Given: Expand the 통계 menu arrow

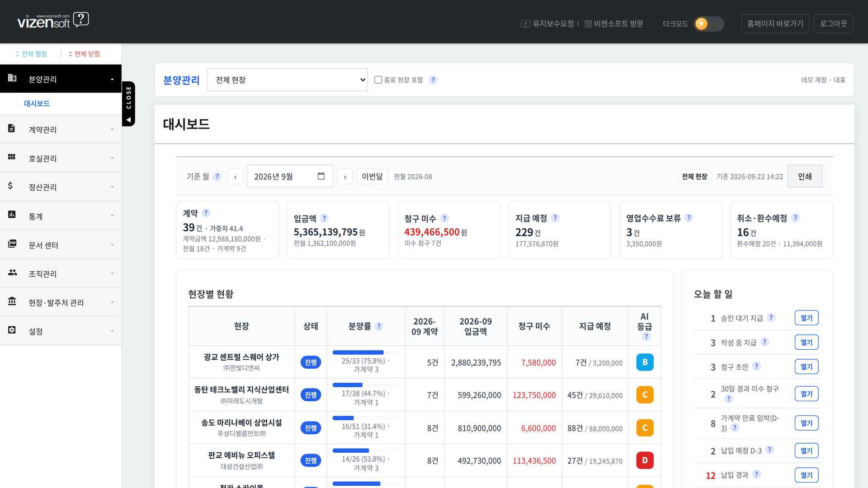Looking at the screenshot, I should [x=112, y=216].
